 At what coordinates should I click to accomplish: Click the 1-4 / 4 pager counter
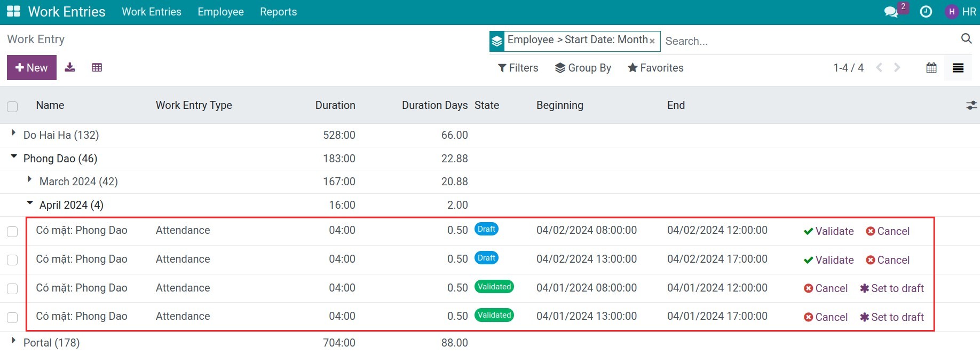pos(848,68)
